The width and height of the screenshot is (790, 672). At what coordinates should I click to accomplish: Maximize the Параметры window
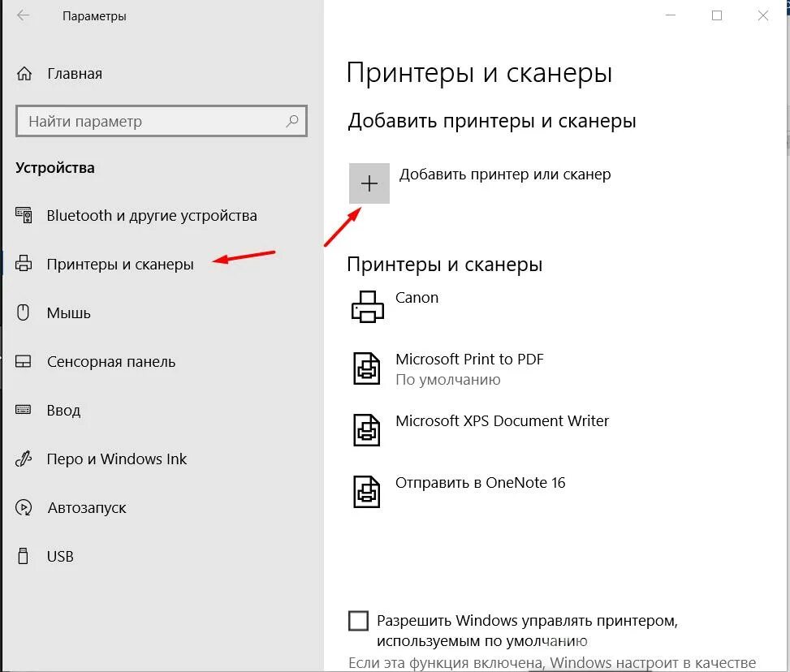(717, 15)
